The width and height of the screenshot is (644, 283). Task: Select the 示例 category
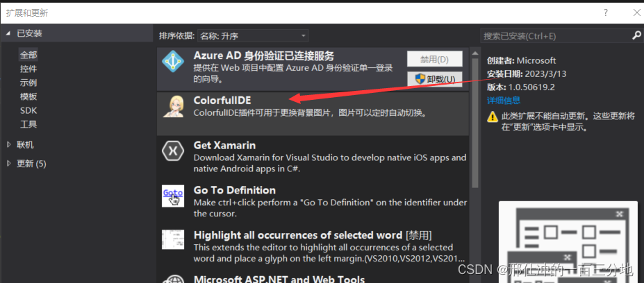(28, 83)
